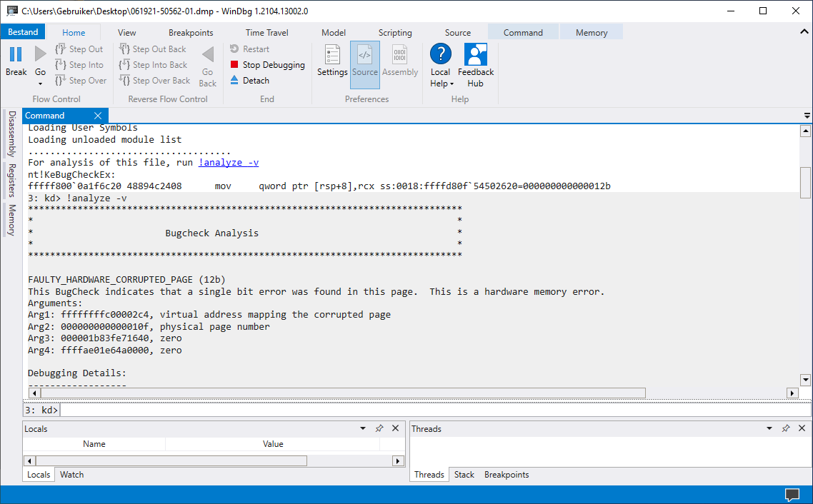Viewport: 813px width, 504px height.
Task: Pin the Locals panel
Action: pos(379,428)
